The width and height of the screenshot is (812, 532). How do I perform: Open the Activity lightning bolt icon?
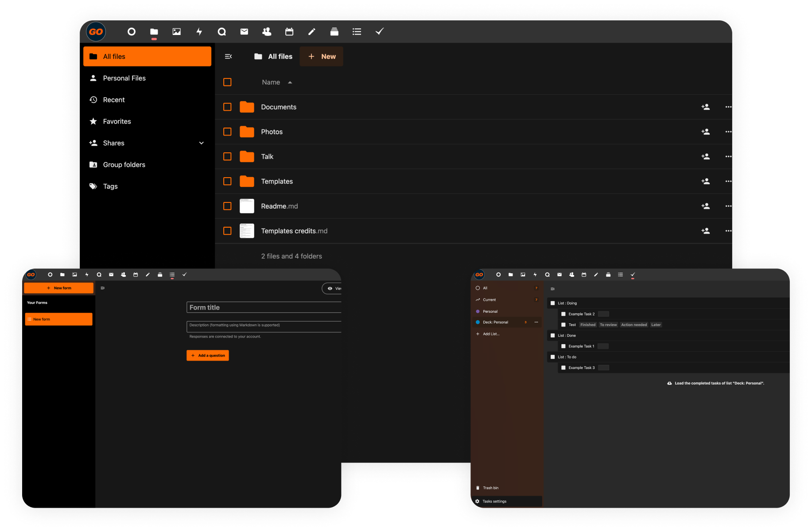click(x=199, y=31)
